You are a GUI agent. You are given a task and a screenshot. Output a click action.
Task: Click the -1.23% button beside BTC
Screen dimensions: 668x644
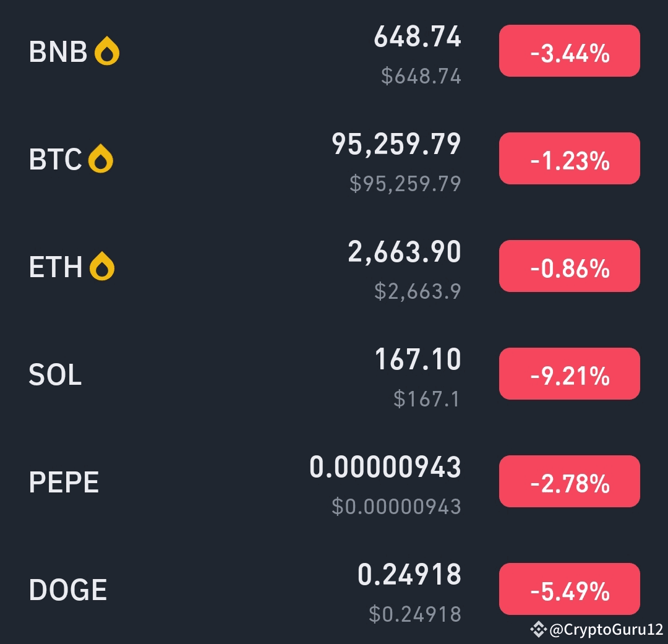[569, 158]
